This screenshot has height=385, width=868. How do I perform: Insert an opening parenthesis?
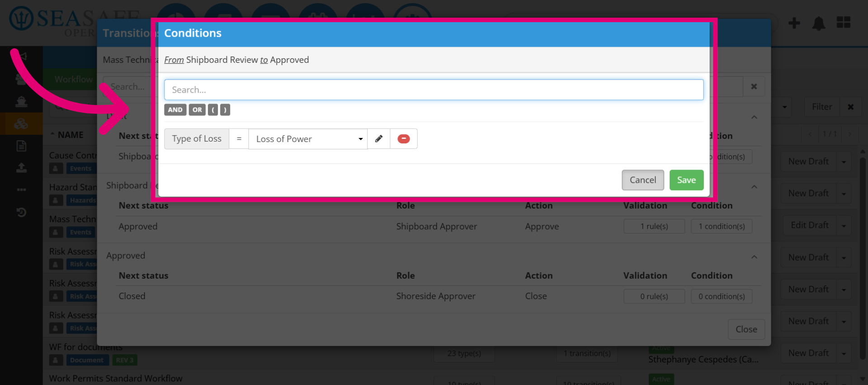(x=213, y=110)
